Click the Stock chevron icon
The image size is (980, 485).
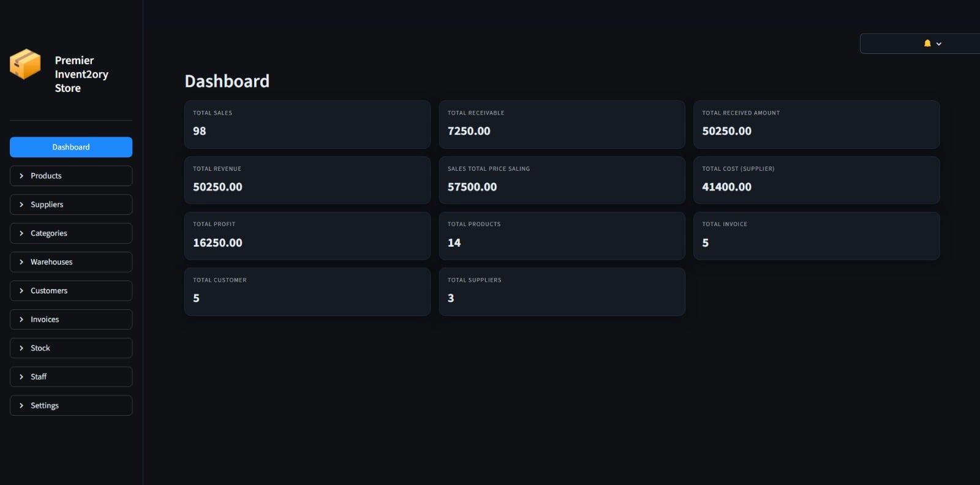(21, 348)
